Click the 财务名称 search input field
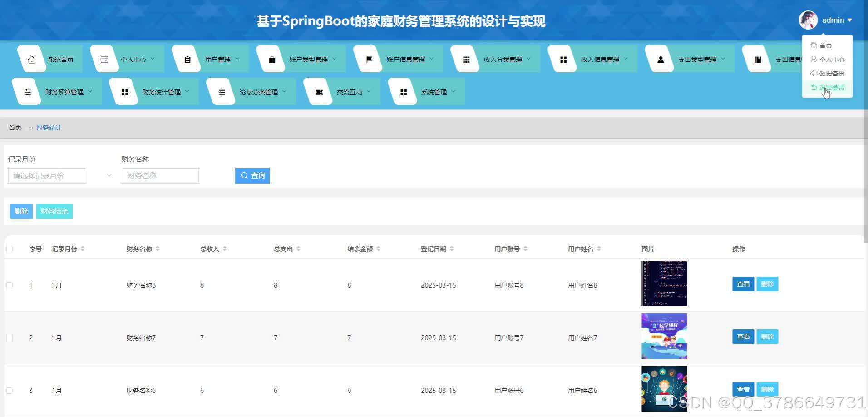Viewport: 868px width, 417px height. click(160, 175)
